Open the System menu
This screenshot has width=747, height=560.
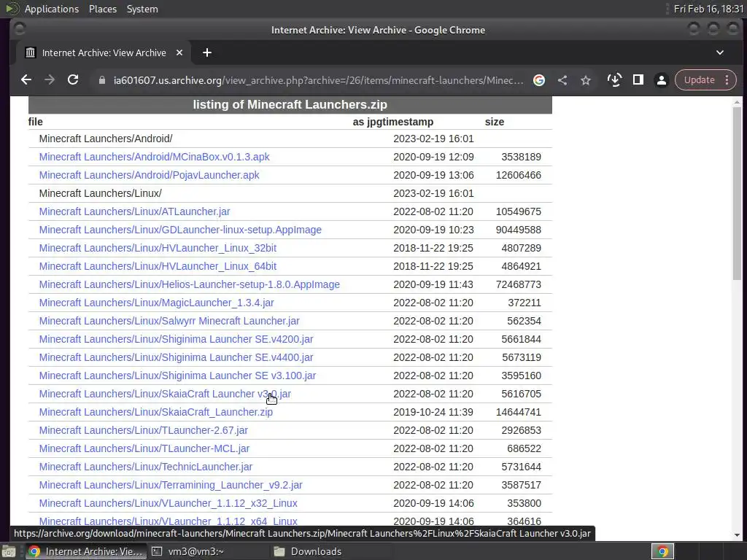[142, 9]
